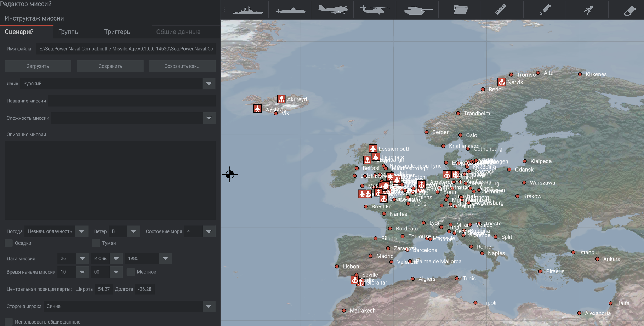Enable the Осадки checkbox
The width and height of the screenshot is (644, 326).
coord(8,243)
